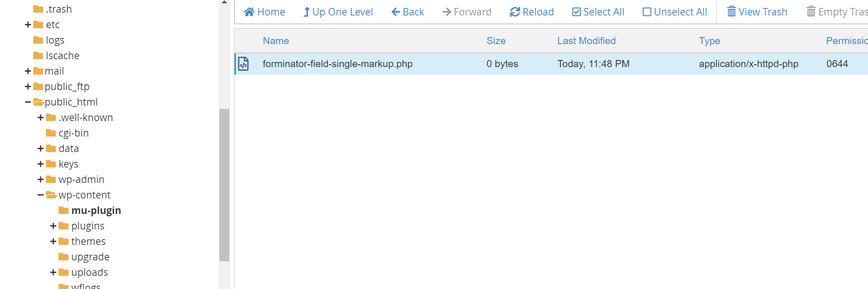Go Up One Level in toolbar
This screenshot has width=868, height=289.
tap(338, 12)
